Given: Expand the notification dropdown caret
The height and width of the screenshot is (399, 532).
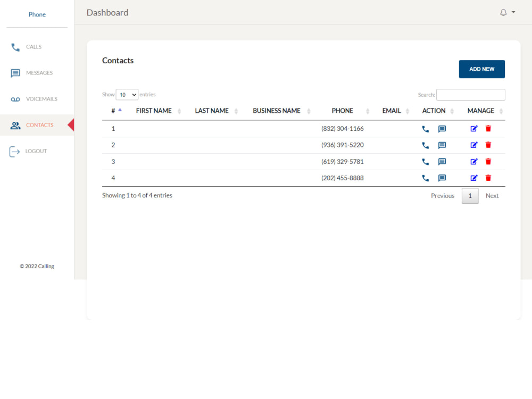Looking at the screenshot, I should 513,12.
